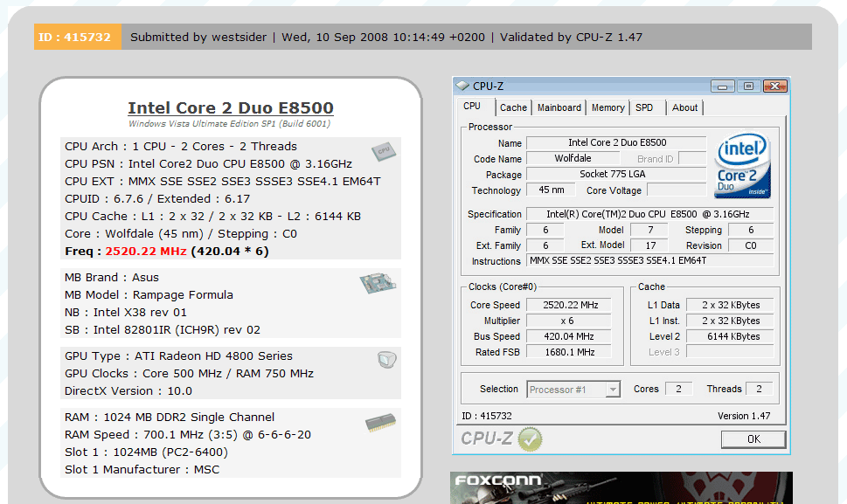Viewport: 847px width, 504px height.
Task: Expand the Processor #1 selection dropdown
Action: coord(613,390)
